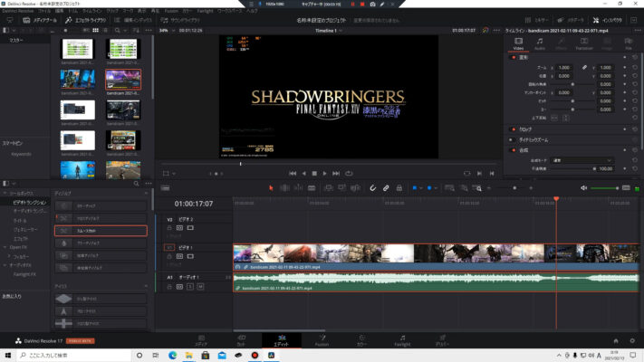
Task: Open the Fusion page from the bottom bar
Action: (x=322, y=339)
